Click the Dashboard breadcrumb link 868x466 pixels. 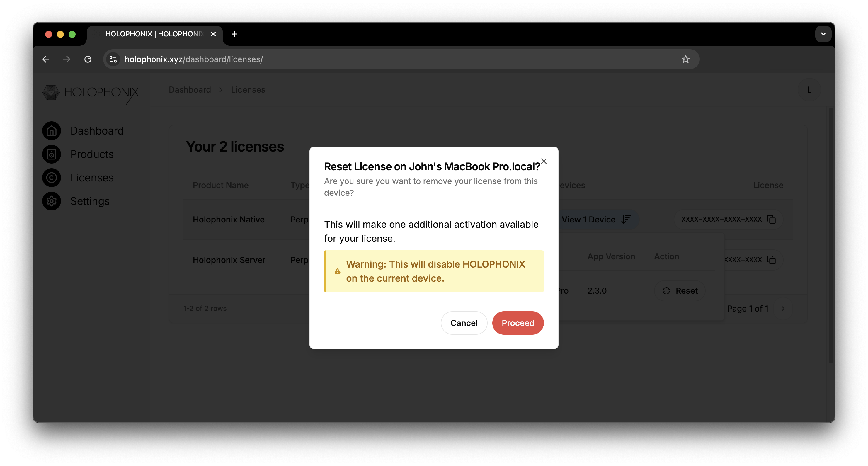coord(190,90)
